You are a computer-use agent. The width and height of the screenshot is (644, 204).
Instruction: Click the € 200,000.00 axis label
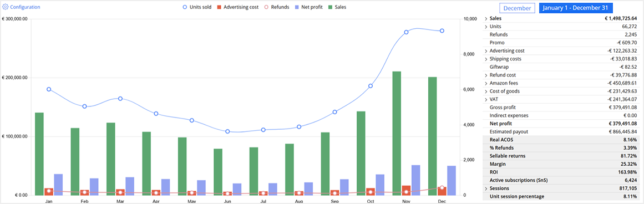click(x=15, y=78)
